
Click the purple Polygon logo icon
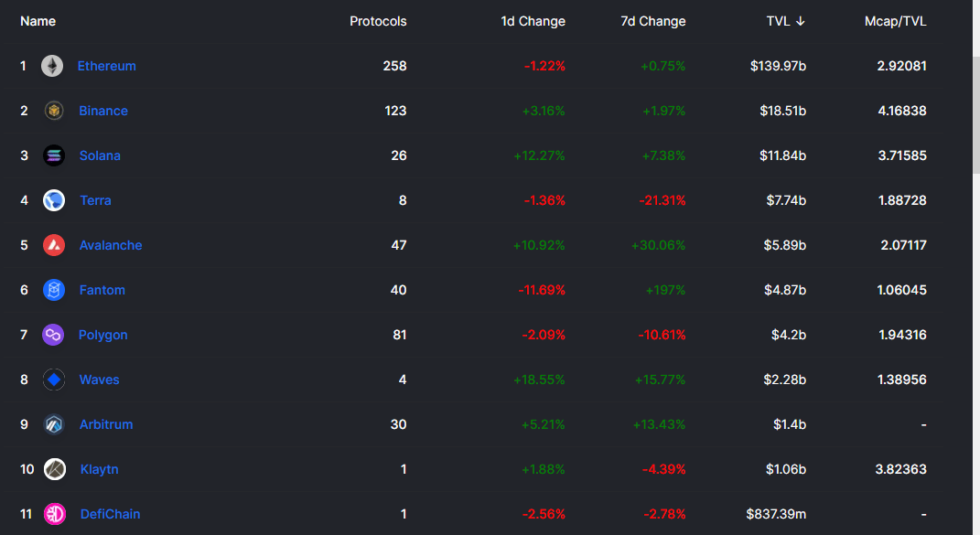tap(54, 335)
